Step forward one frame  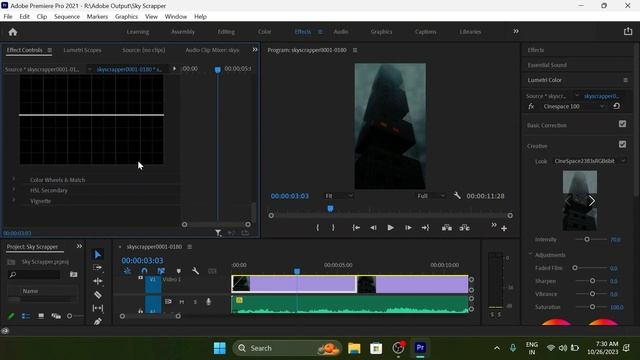coord(408,228)
